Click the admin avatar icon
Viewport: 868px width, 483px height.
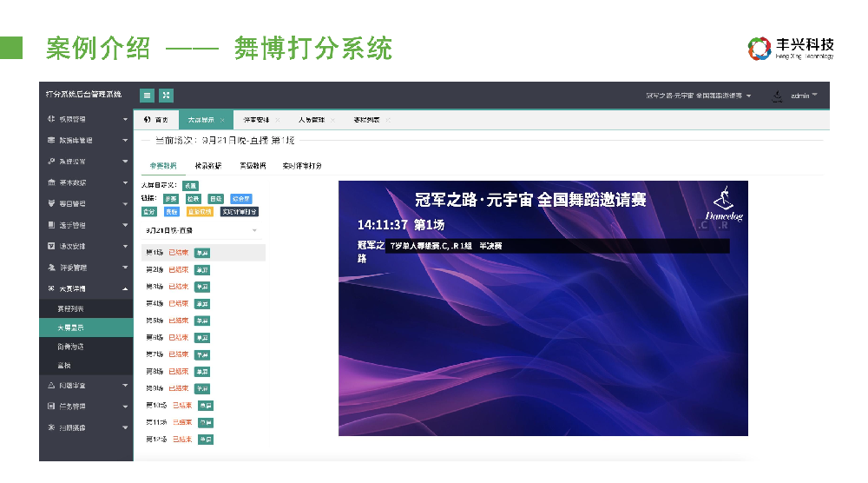777,96
